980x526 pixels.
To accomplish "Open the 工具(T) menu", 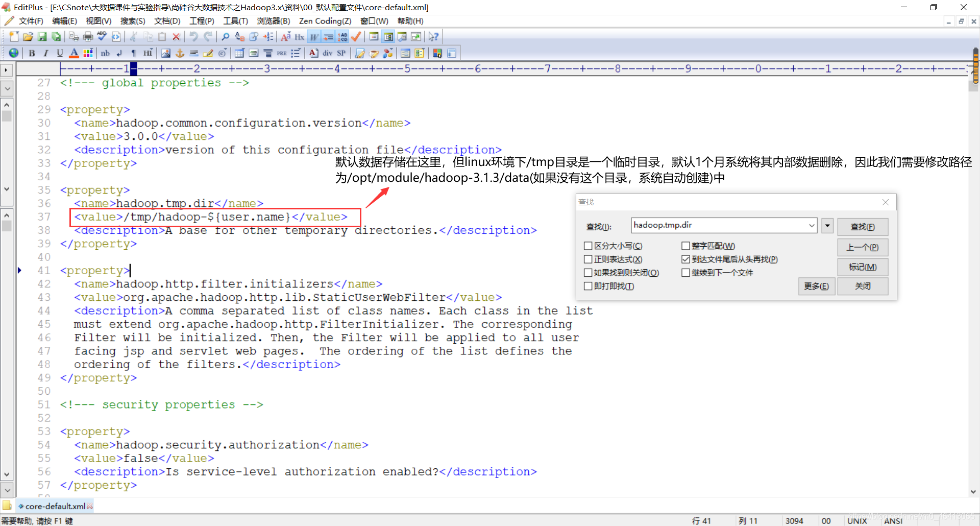I will coord(235,21).
